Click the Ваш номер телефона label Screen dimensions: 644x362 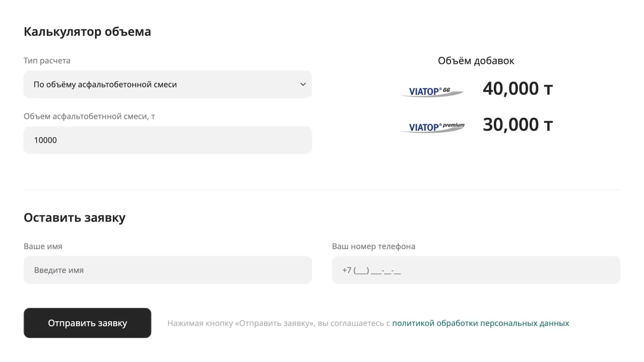[373, 247]
